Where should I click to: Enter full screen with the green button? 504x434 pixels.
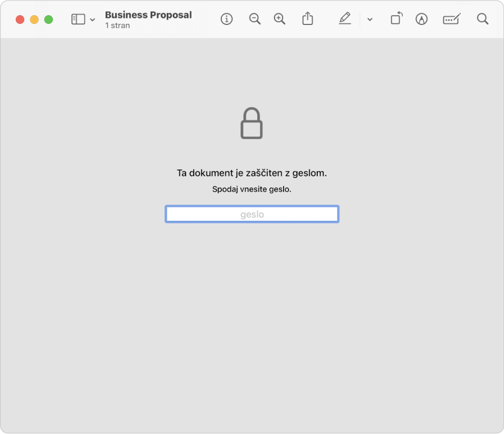[x=49, y=20]
